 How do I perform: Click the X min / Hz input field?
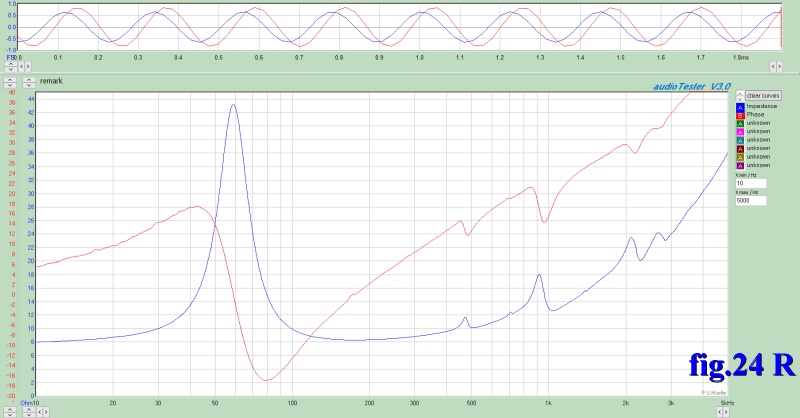pyautogui.click(x=750, y=184)
